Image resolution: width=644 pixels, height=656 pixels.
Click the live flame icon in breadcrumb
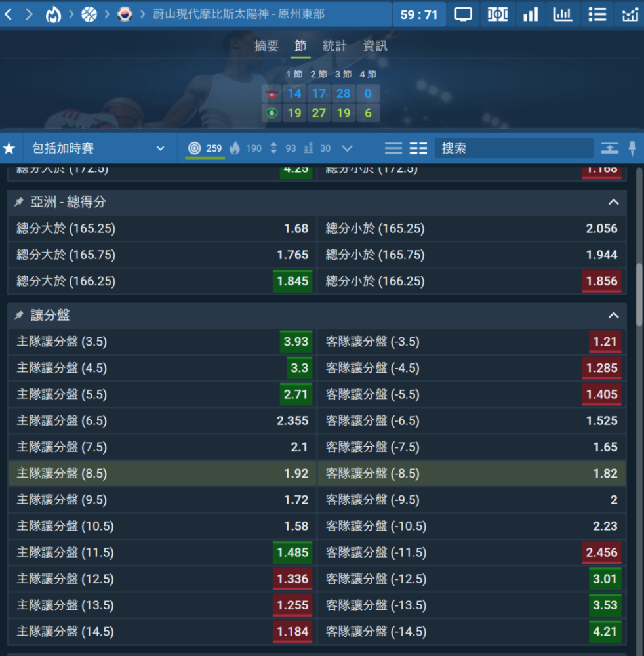tap(53, 14)
